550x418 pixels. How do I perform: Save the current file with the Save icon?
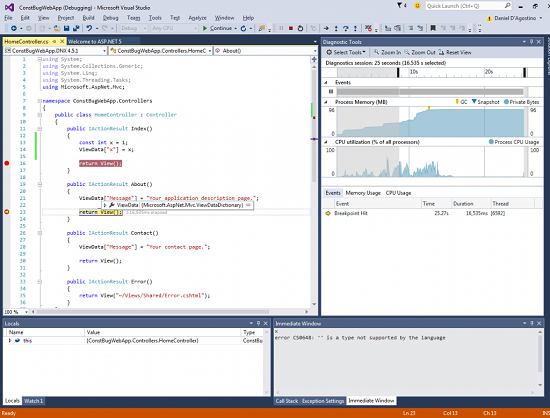tap(66, 28)
